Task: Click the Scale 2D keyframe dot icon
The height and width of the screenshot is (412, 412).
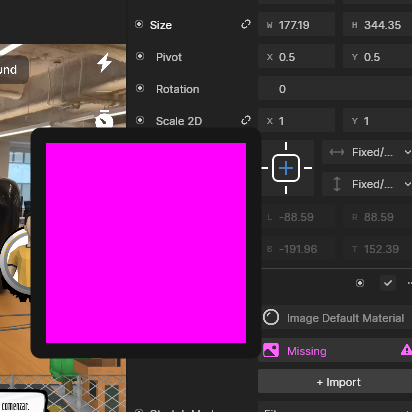Action: [x=140, y=120]
